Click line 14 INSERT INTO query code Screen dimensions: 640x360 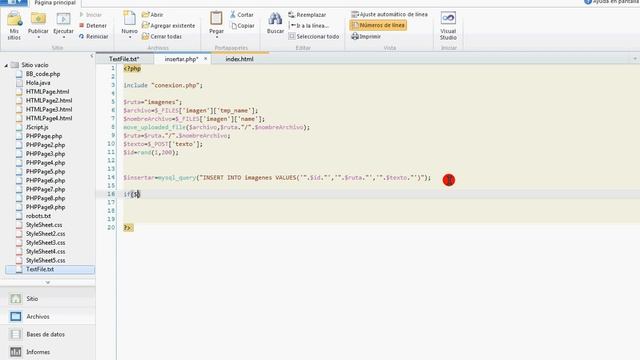(x=277, y=178)
